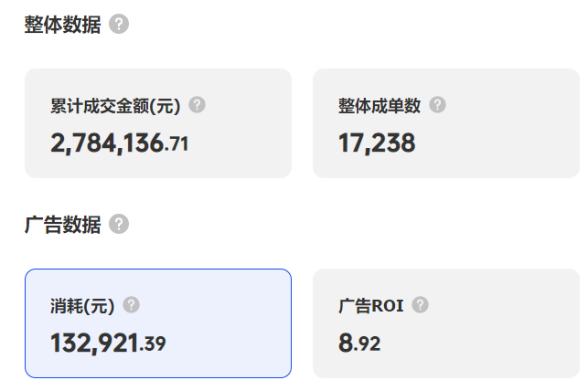
Task: Show help for 消耗(元) metric
Action: [132, 305]
